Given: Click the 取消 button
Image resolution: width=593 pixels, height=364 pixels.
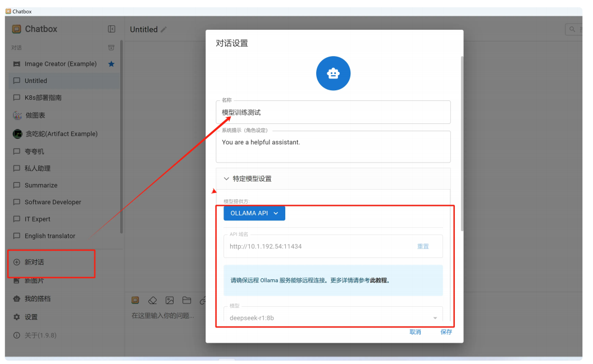Looking at the screenshot, I should click(415, 332).
